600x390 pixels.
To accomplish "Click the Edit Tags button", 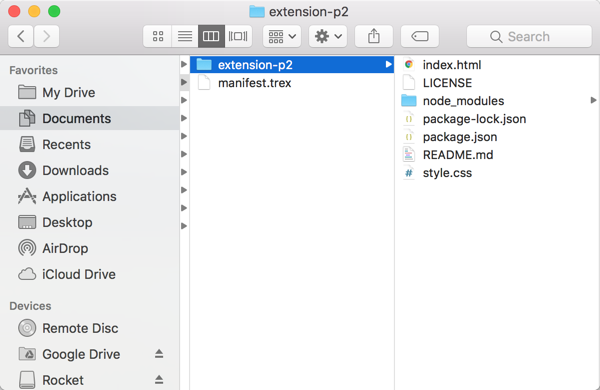I will coord(420,36).
